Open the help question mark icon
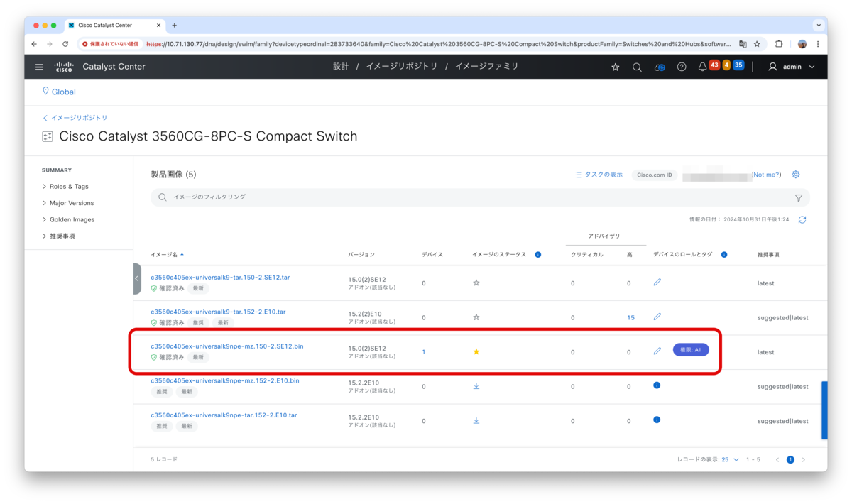Image resolution: width=852 pixels, height=504 pixels. (x=682, y=67)
